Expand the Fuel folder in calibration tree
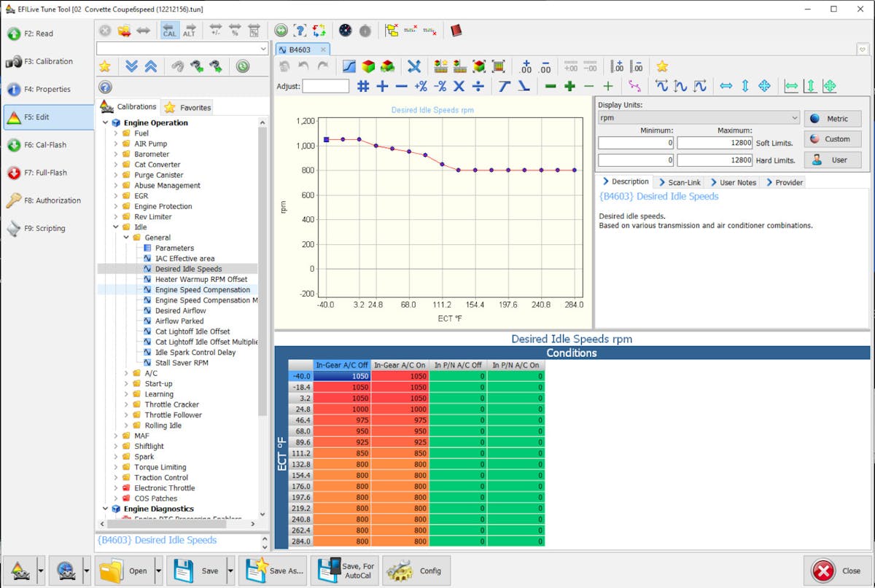This screenshot has height=588, width=875. coord(116,133)
